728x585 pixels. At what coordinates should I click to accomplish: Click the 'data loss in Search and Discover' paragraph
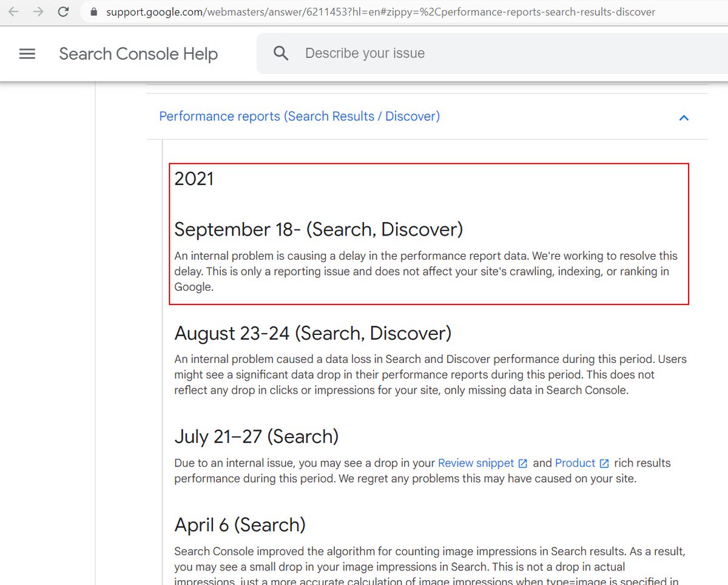tap(431, 374)
